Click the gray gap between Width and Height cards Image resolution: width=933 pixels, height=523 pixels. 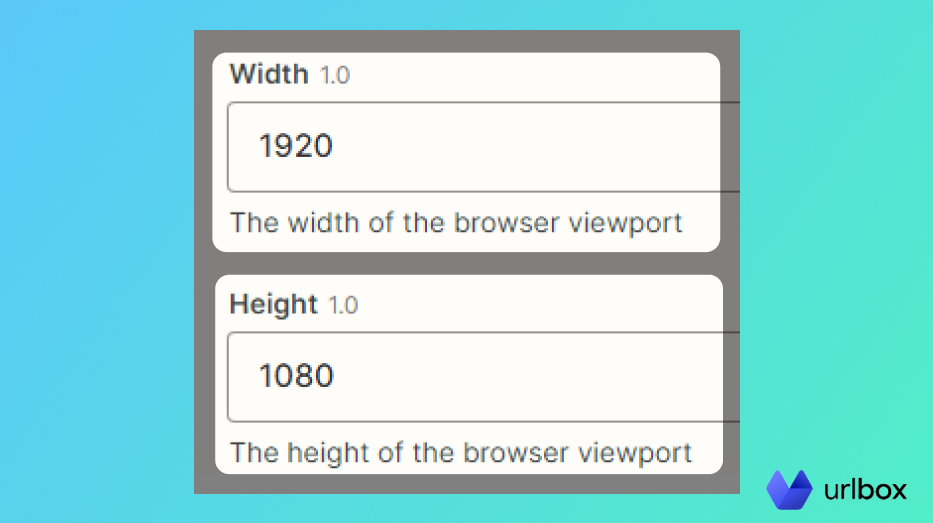466,263
